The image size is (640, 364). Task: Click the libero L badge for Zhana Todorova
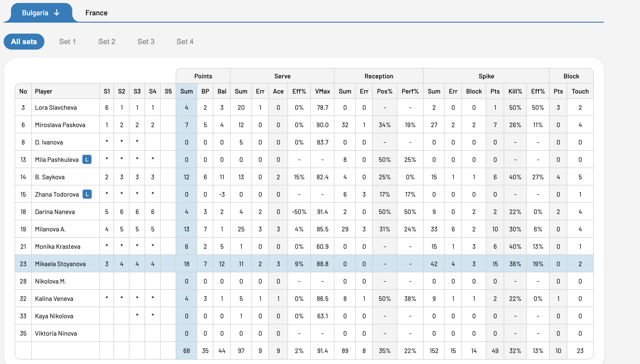(87, 194)
